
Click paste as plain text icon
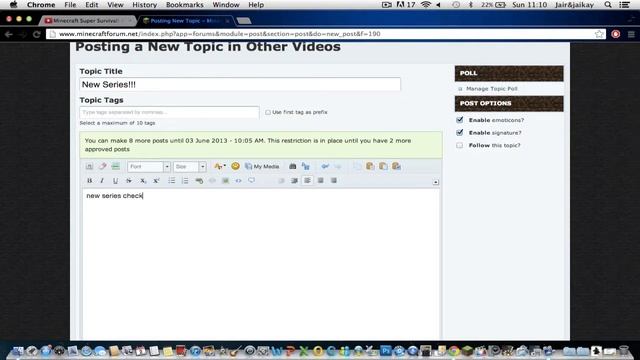point(383,166)
